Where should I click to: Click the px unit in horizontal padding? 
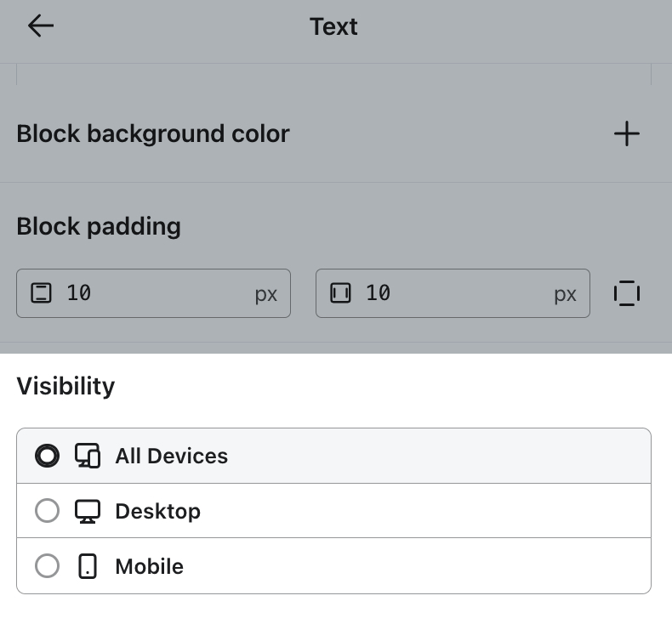(x=566, y=294)
